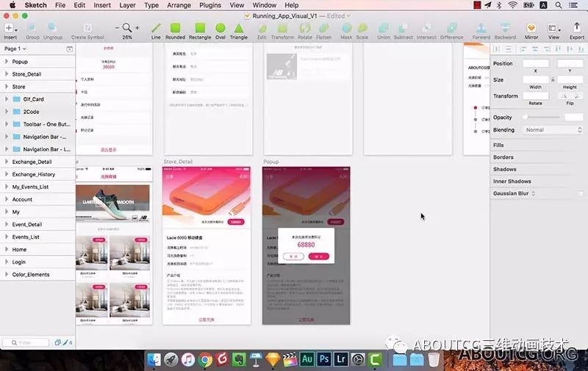Open Photoshop from the Dock

324,359
